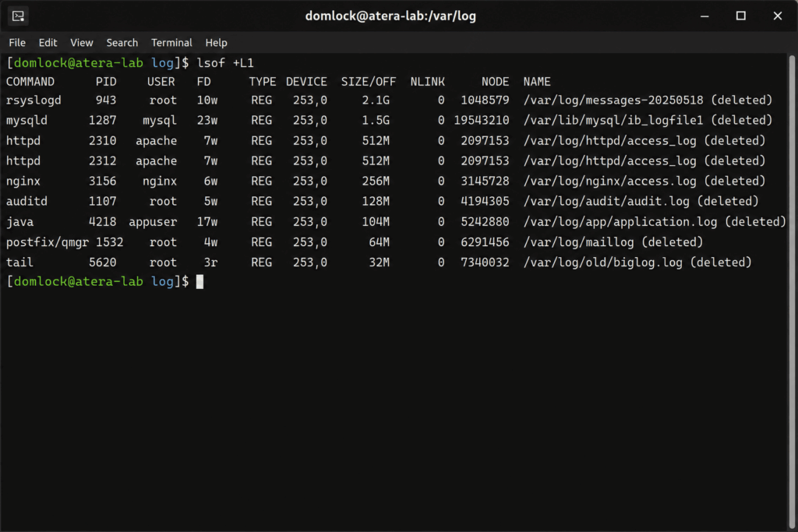Viewport: 798px width, 532px height.
Task: Click node number 19543210
Action: 482,121
